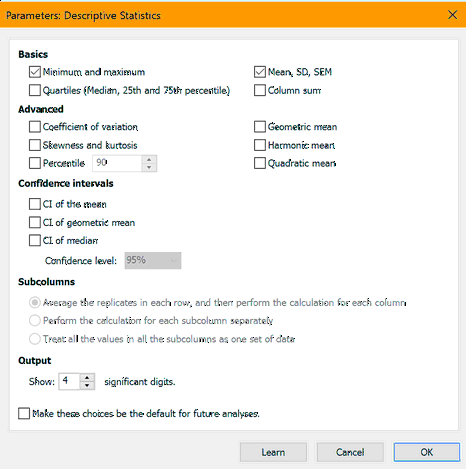Enable the Percentile checkbox

click(35, 163)
